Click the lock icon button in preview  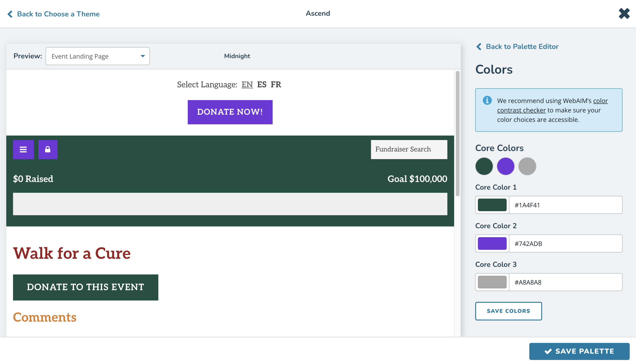48,149
